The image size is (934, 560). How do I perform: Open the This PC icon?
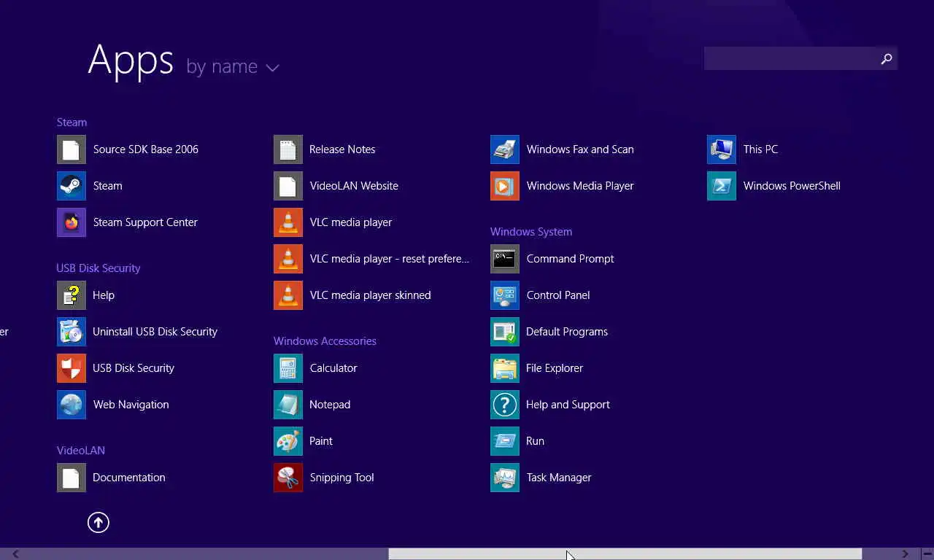coord(722,149)
